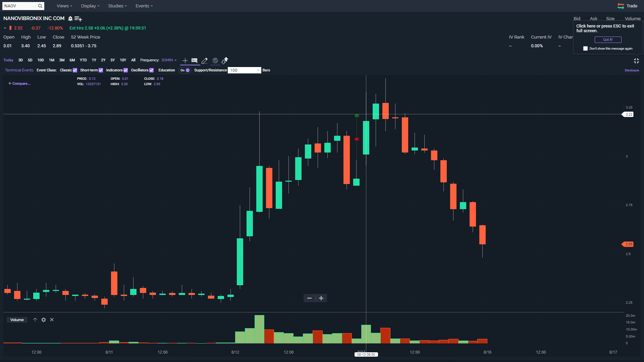Click the Got It! button
The height and width of the screenshot is (362, 644).
pos(608,40)
